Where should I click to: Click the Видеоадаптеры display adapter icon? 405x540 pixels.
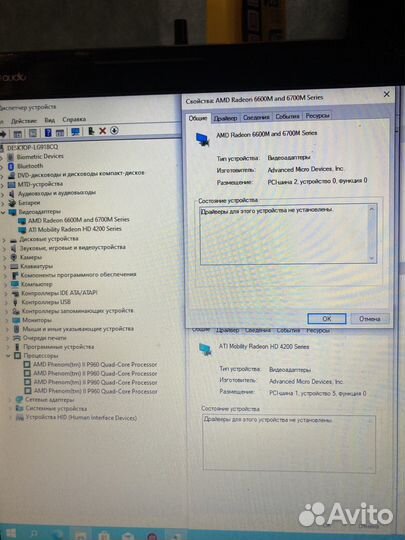tap(12, 212)
